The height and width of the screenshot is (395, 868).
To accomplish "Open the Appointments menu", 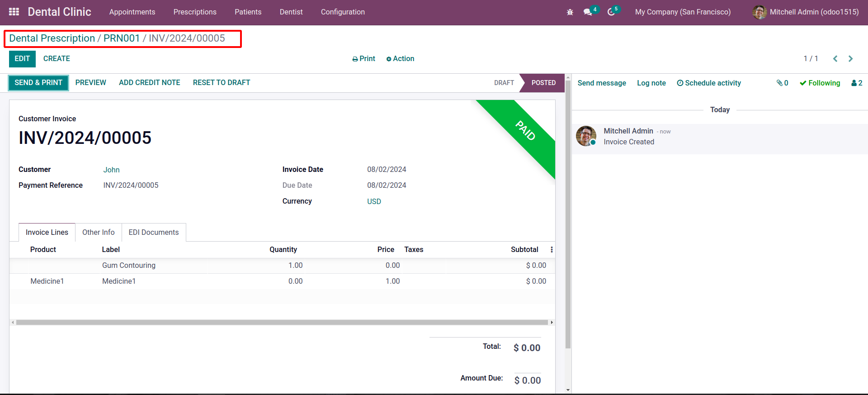I will pos(132,12).
